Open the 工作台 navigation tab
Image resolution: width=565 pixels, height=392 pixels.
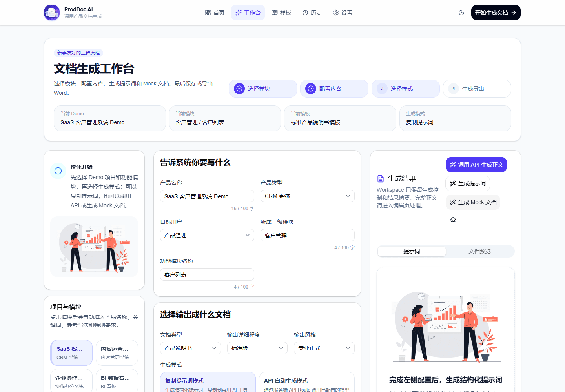pos(248,13)
